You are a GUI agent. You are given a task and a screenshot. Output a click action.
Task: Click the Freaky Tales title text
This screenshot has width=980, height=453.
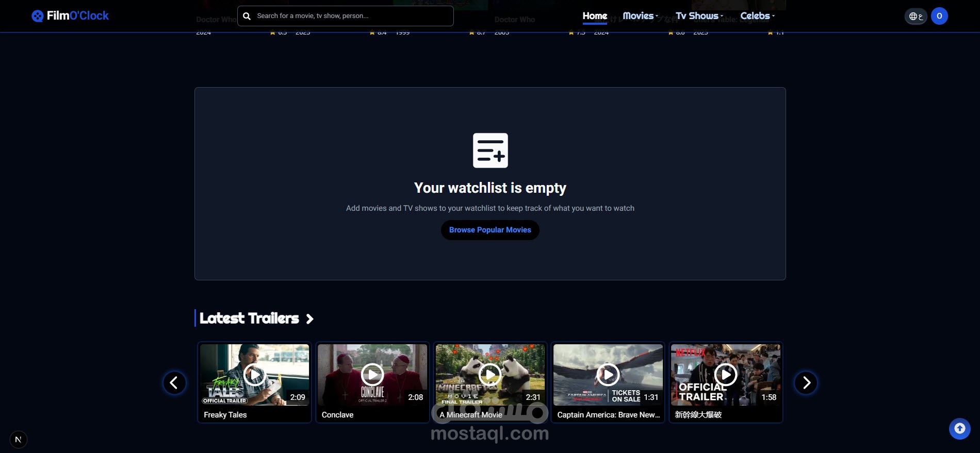click(225, 415)
